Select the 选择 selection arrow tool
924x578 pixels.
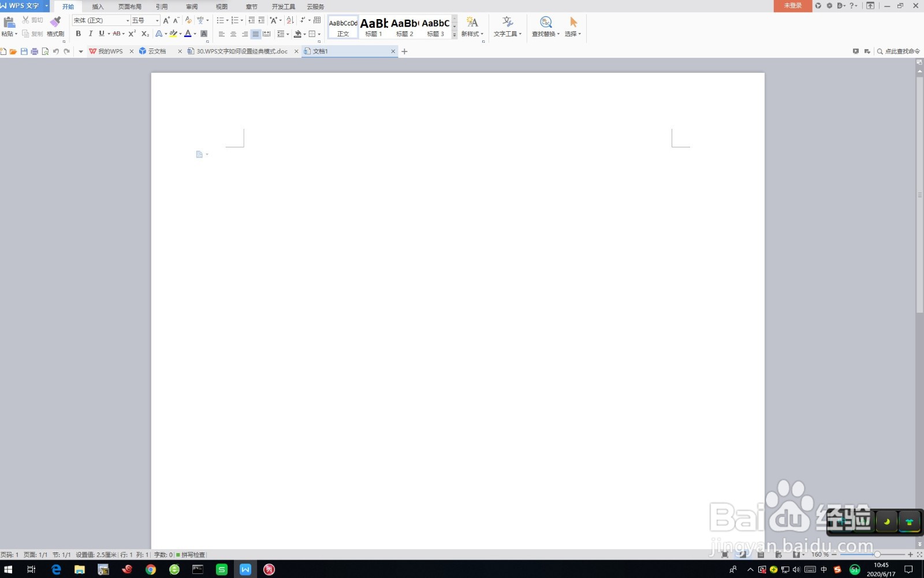pyautogui.click(x=571, y=26)
